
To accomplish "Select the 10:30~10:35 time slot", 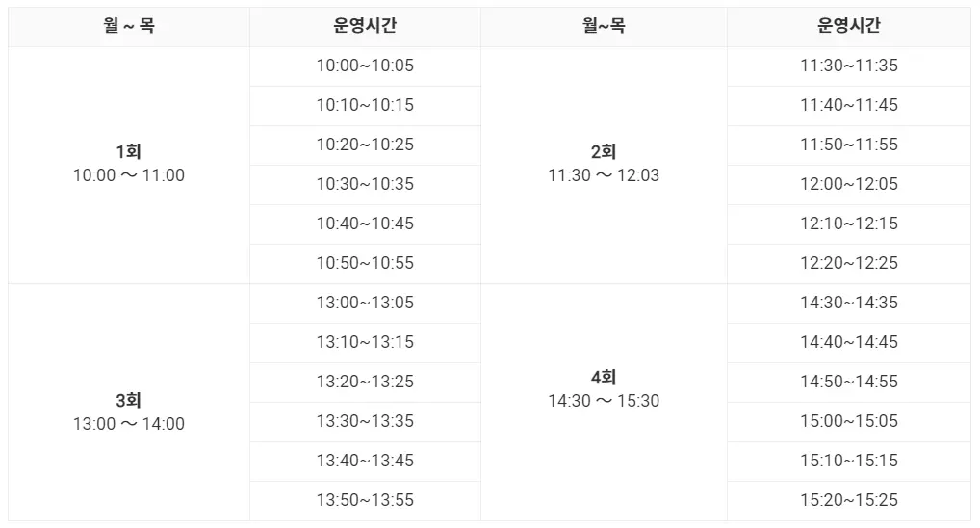I will pos(365,185).
